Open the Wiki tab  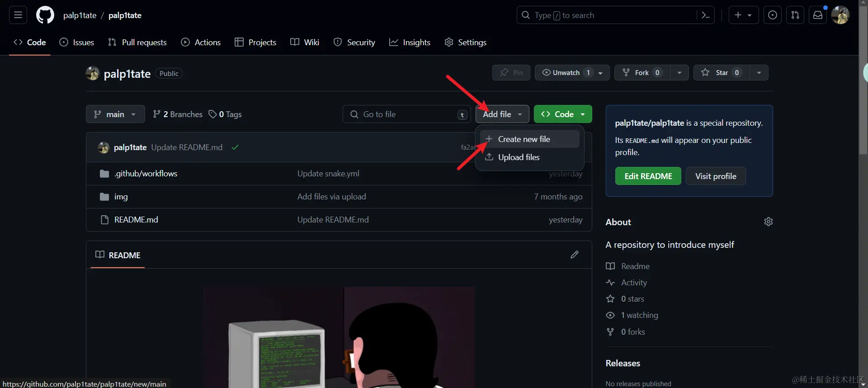(305, 42)
